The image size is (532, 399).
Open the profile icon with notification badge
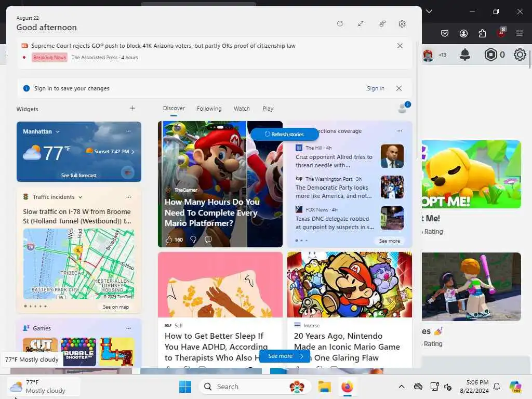404,108
